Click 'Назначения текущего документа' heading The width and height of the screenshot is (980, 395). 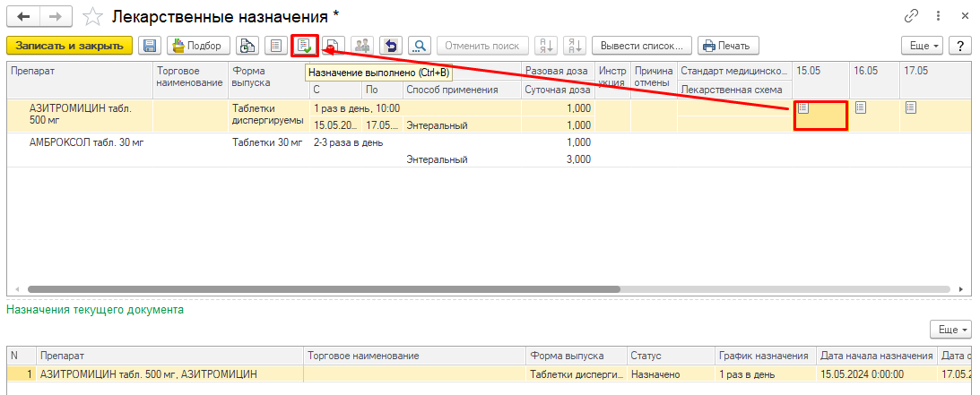[95, 310]
